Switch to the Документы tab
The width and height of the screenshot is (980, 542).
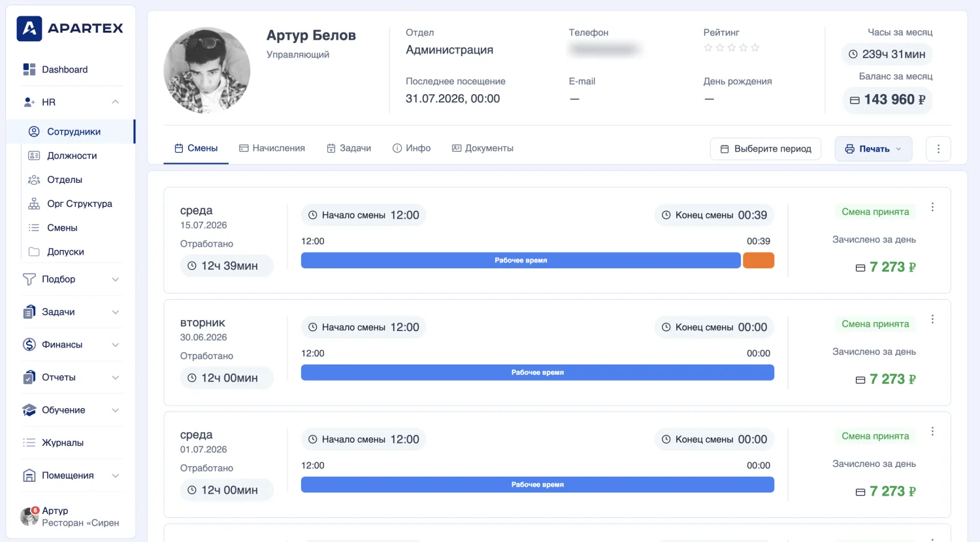coord(483,148)
